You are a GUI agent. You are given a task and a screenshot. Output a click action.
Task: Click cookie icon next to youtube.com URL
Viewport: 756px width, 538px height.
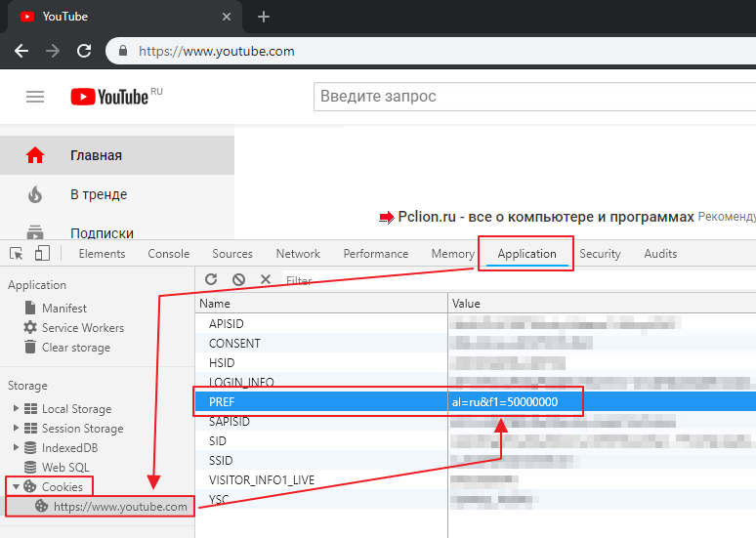click(x=42, y=506)
